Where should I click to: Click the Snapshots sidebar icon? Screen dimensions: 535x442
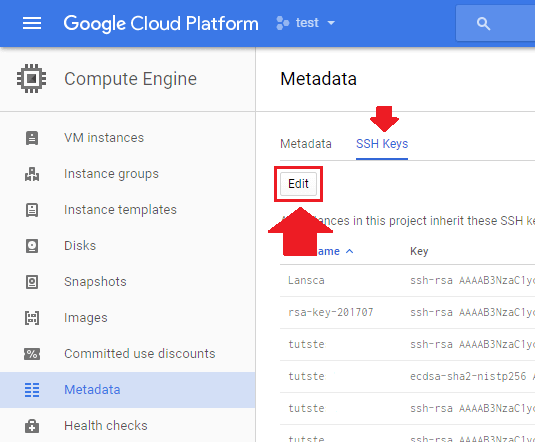[32, 282]
